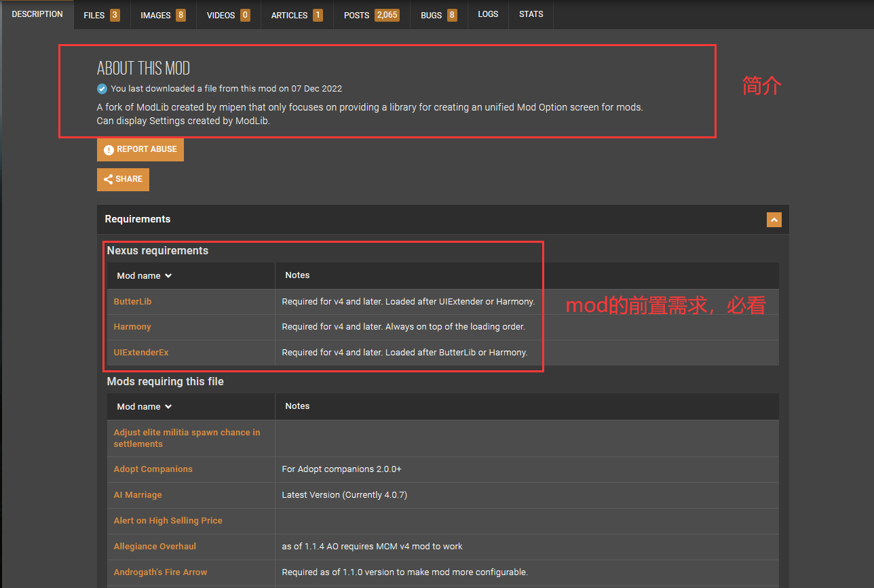Open the Adopt Companions link
874x588 pixels.
(153, 469)
